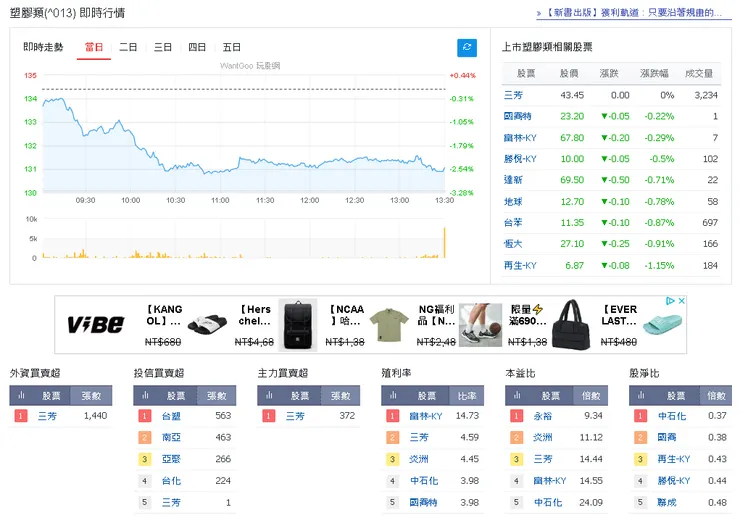Open the VIBE logo in the ad
The image size is (740, 517).
96,325
